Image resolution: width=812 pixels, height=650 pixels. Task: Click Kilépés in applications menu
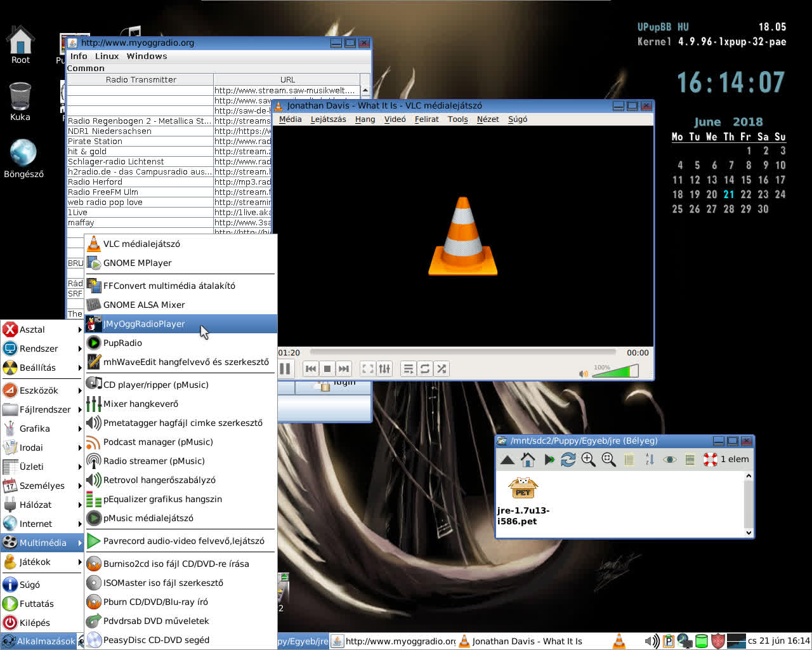(x=43, y=623)
